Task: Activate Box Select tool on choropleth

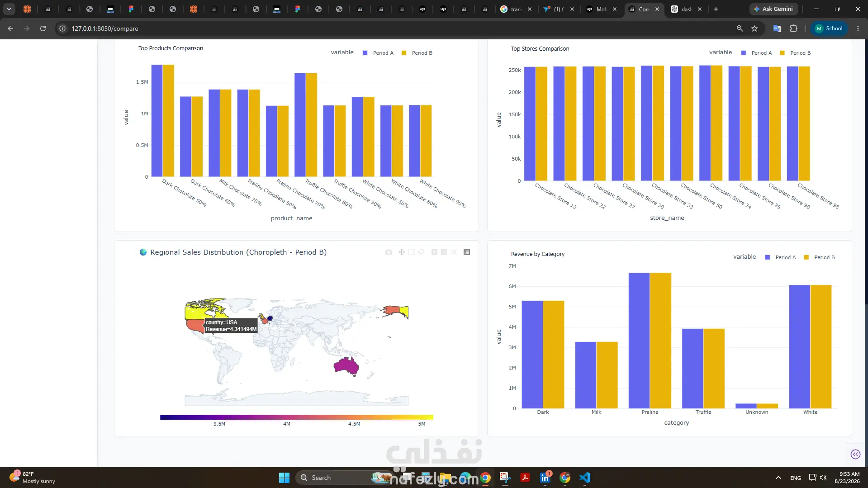Action: (411, 252)
